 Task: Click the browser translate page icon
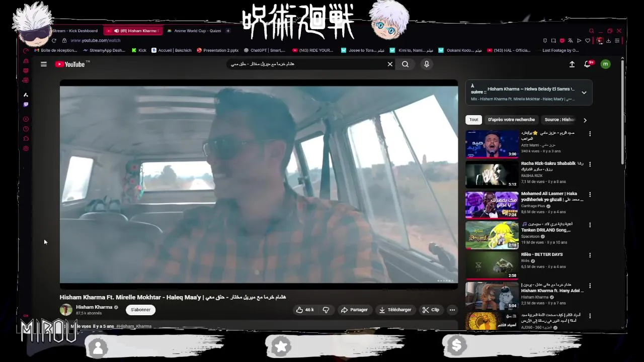point(570,41)
